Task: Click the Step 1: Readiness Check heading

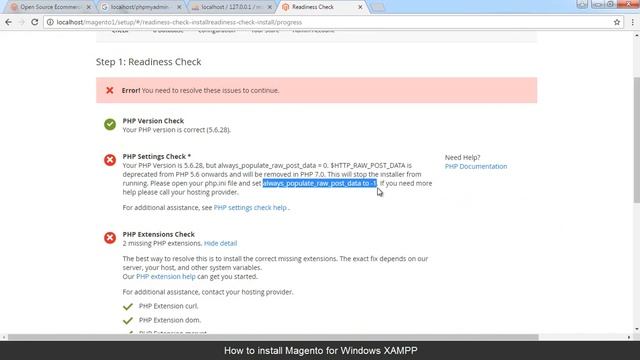Action: 149,62
